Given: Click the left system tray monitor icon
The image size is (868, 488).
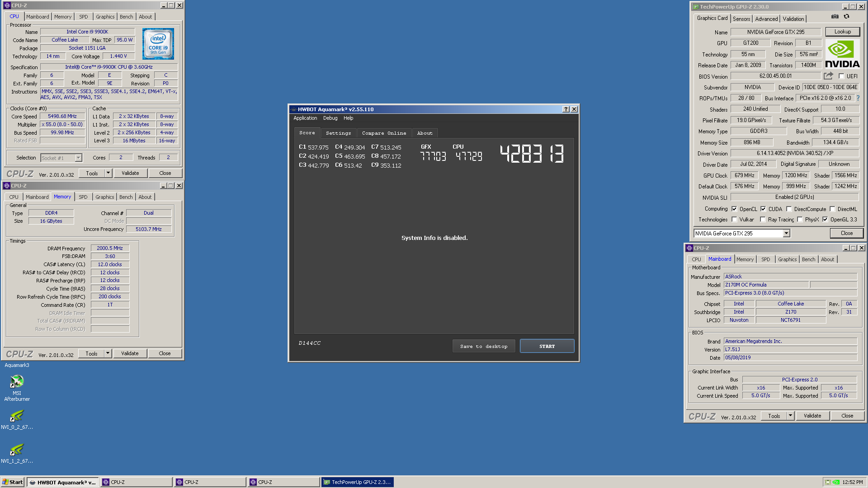Looking at the screenshot, I should point(828,482).
